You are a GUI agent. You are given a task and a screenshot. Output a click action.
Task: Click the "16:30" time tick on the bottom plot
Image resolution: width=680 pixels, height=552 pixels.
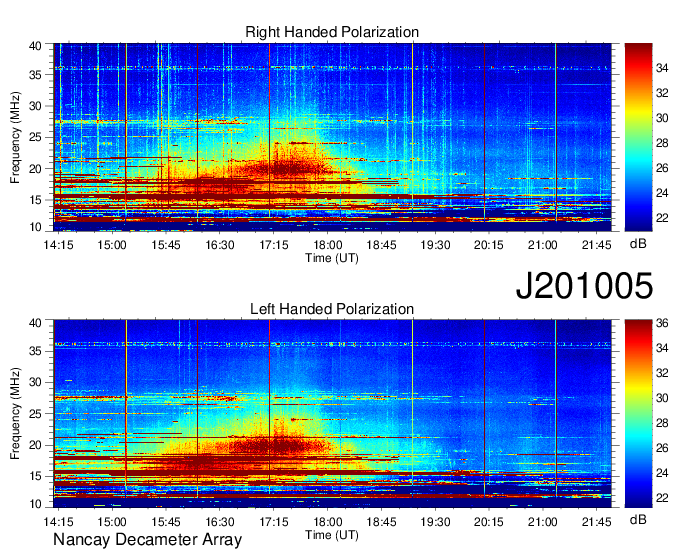click(219, 522)
